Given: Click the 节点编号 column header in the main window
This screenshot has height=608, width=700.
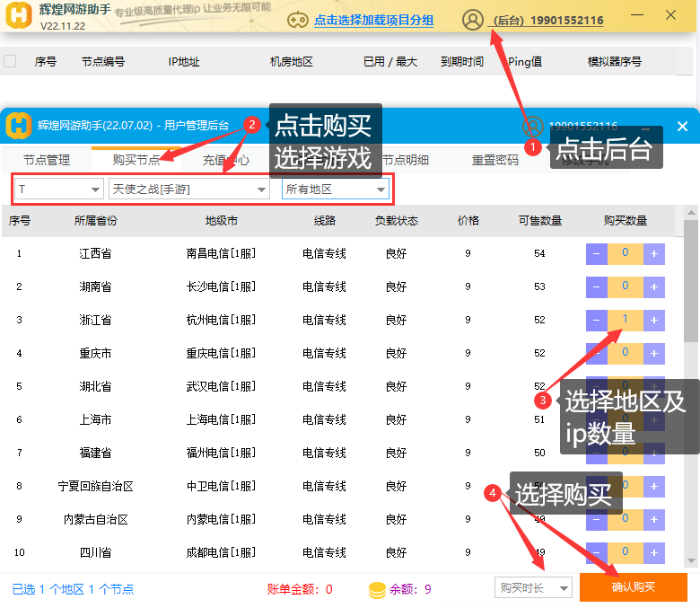Looking at the screenshot, I should [x=103, y=61].
